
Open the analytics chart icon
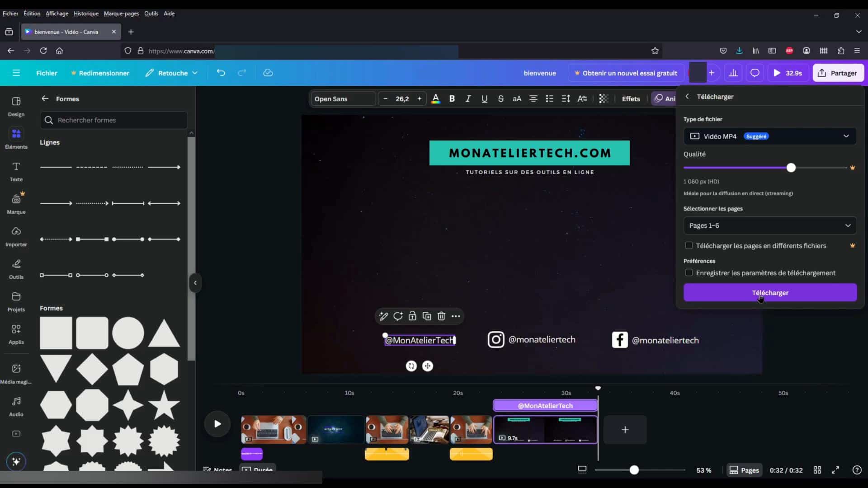733,73
